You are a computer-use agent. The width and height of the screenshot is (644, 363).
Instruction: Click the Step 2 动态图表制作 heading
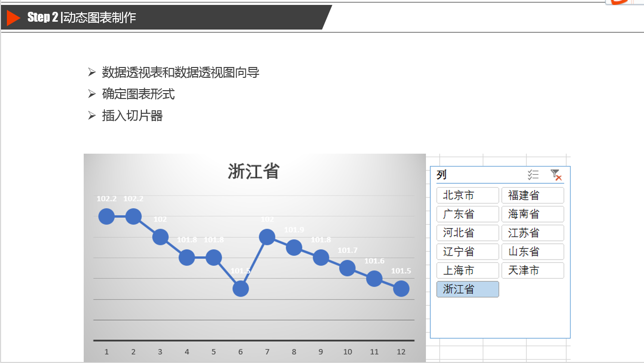click(x=82, y=18)
